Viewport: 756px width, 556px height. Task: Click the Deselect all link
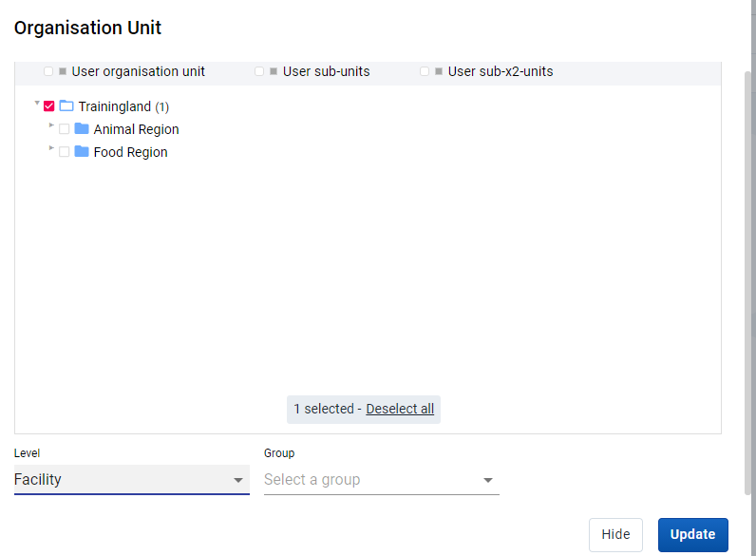pos(400,409)
